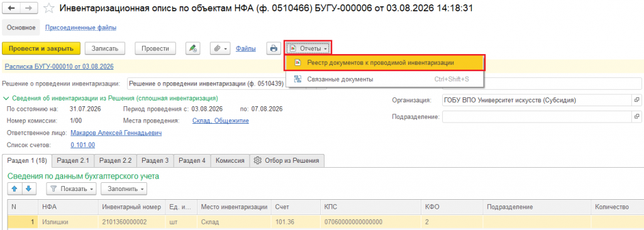Collapse Сведения об инвентаризации из Решения section
Image resolution: width=644 pixels, height=230 pixels.
(6, 99)
